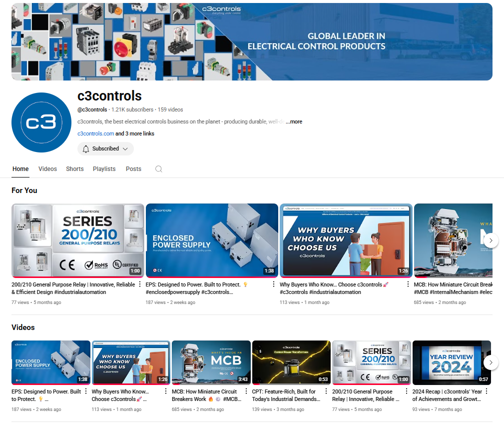Play the What's Inside an MCB thumbnail
Viewport: 504px width, 427px height.
pos(211,362)
